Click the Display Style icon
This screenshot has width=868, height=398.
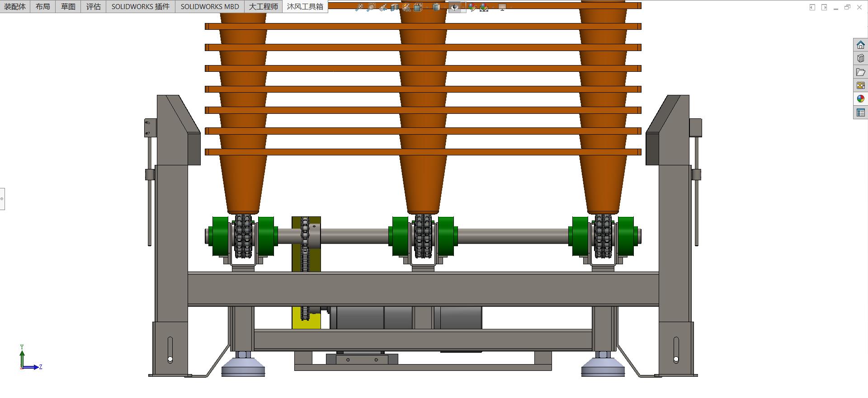[436, 7]
